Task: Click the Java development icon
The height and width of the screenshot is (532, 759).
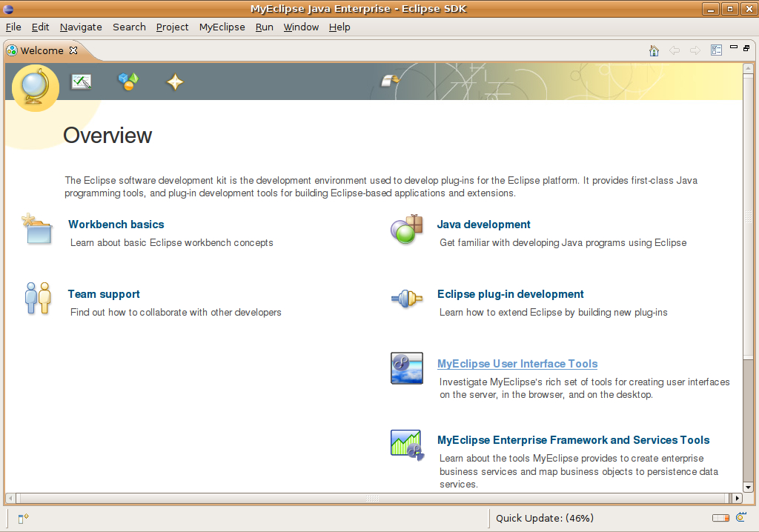Action: pyautogui.click(x=407, y=228)
